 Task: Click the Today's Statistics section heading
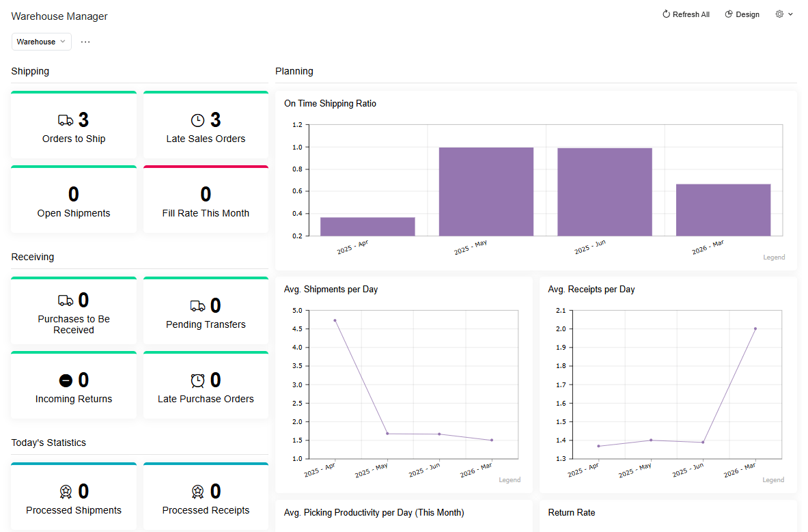(x=48, y=443)
